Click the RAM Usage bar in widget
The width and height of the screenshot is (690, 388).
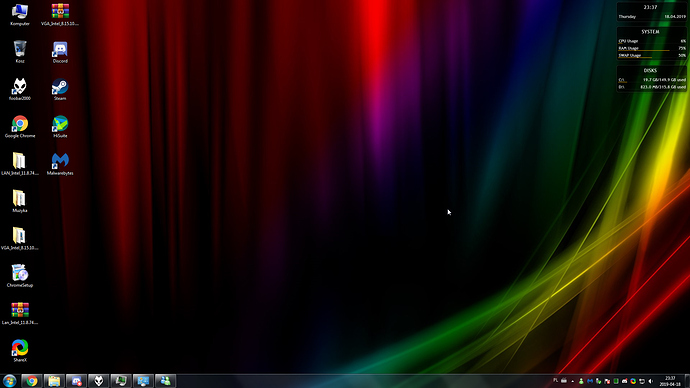click(x=652, y=48)
